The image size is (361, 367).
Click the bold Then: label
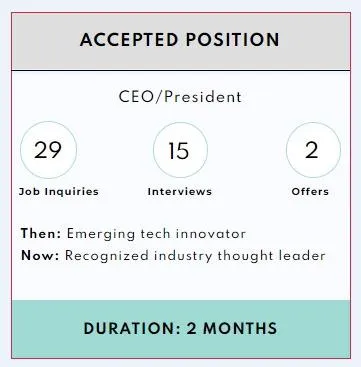click(x=41, y=234)
